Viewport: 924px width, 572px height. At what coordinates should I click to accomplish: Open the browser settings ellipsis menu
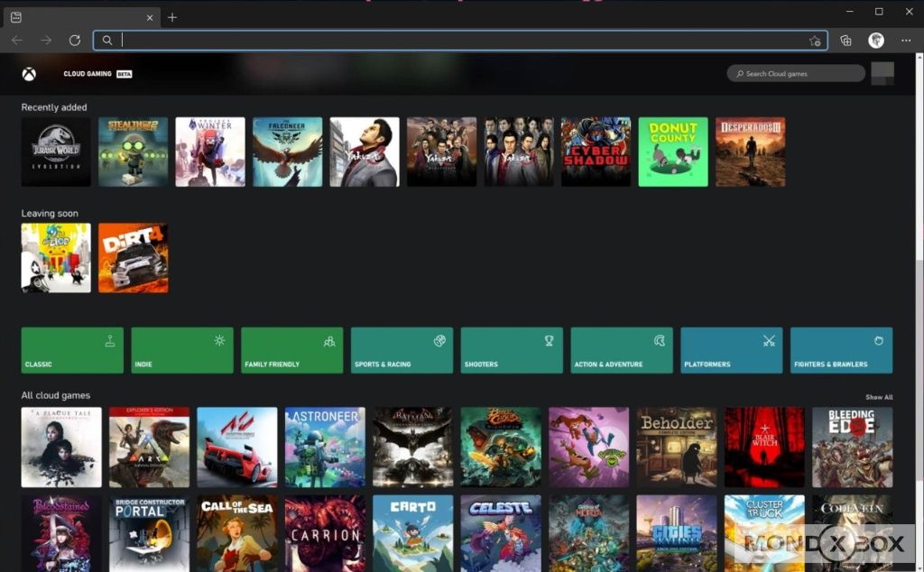pos(906,41)
